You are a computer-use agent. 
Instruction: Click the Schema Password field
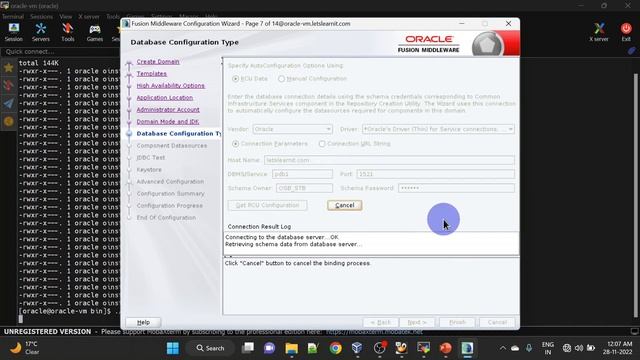click(456, 188)
